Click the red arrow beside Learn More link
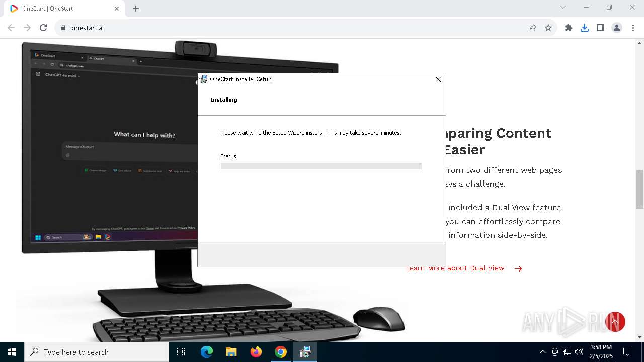Image resolution: width=644 pixels, height=362 pixels. (518, 268)
